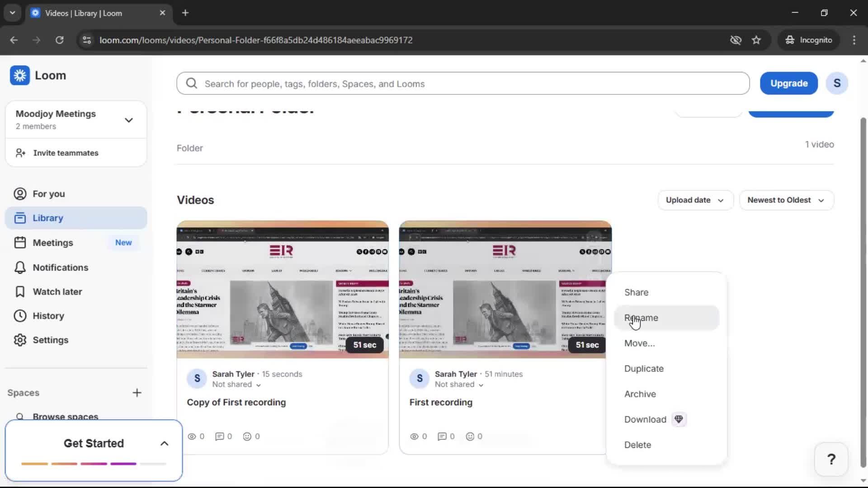The height and width of the screenshot is (488, 868).
Task: Collapse the Get Started panel
Action: point(164,443)
